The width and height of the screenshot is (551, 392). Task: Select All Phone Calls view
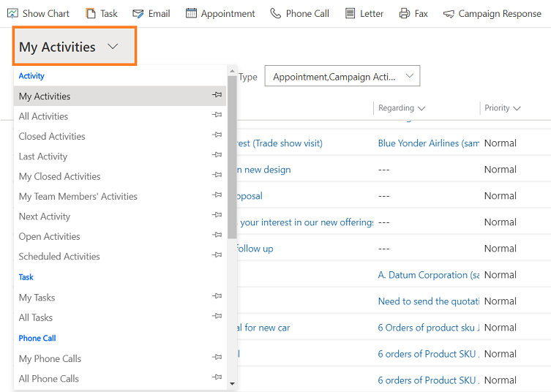120,379
